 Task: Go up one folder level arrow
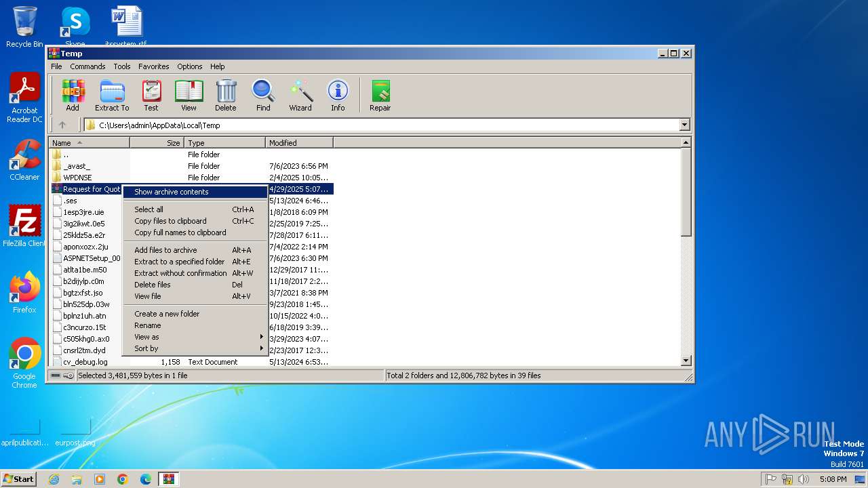[x=62, y=125]
